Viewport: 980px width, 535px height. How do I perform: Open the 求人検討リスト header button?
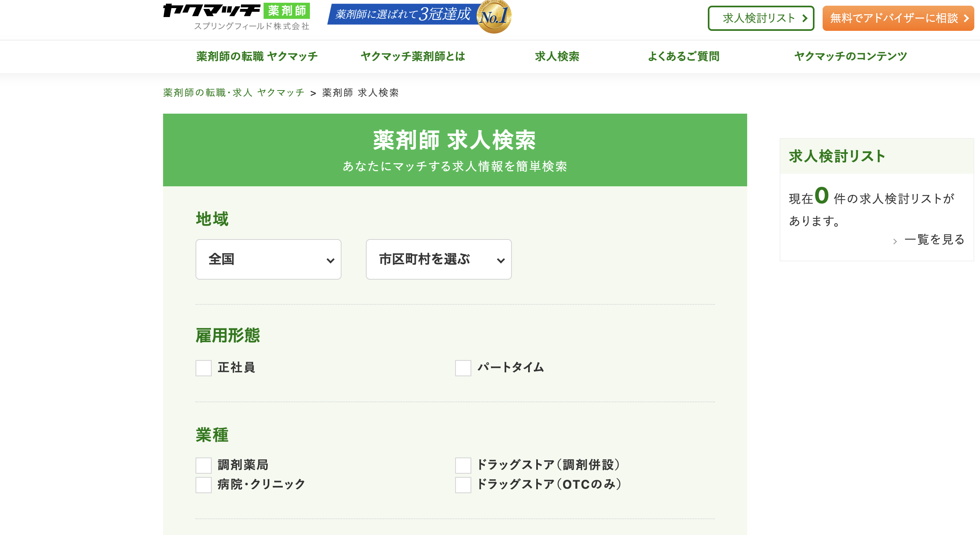pos(761,18)
